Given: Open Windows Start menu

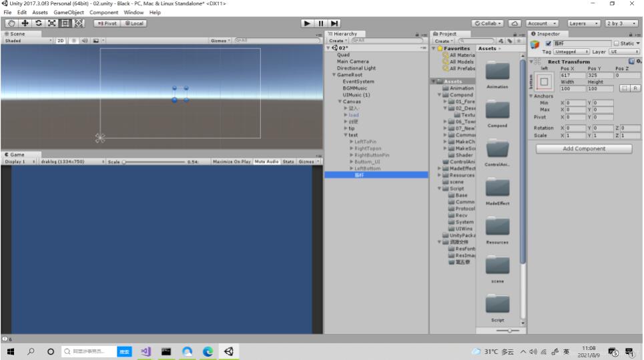Looking at the screenshot, I should point(11,351).
